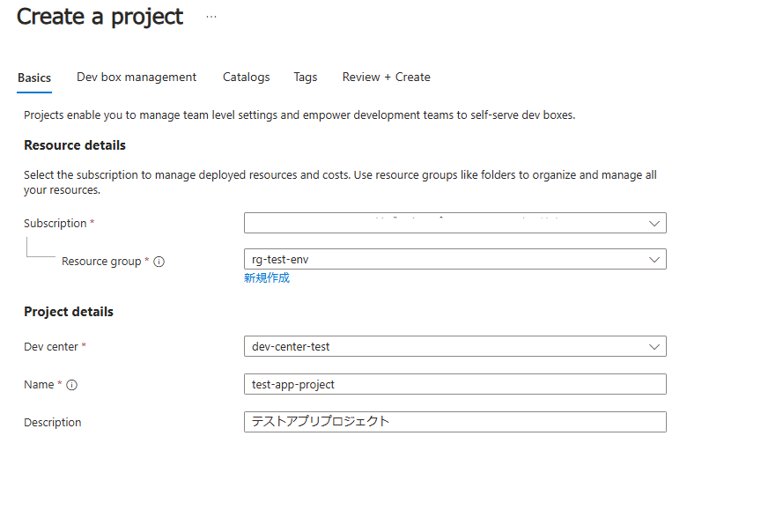Click the Resource group info icon
Viewport: 761px width, 532px height.
(159, 262)
